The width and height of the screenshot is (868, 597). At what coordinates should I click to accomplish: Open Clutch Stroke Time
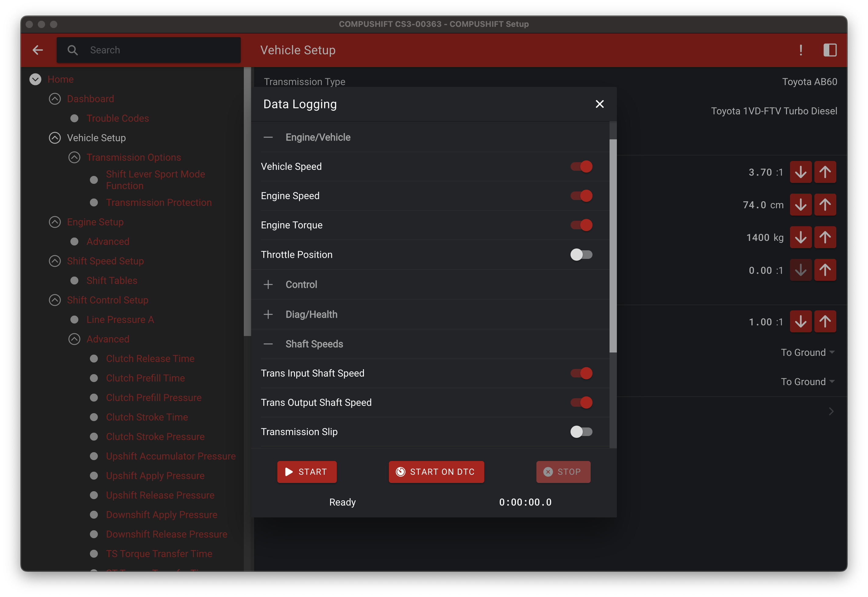pyautogui.click(x=147, y=417)
